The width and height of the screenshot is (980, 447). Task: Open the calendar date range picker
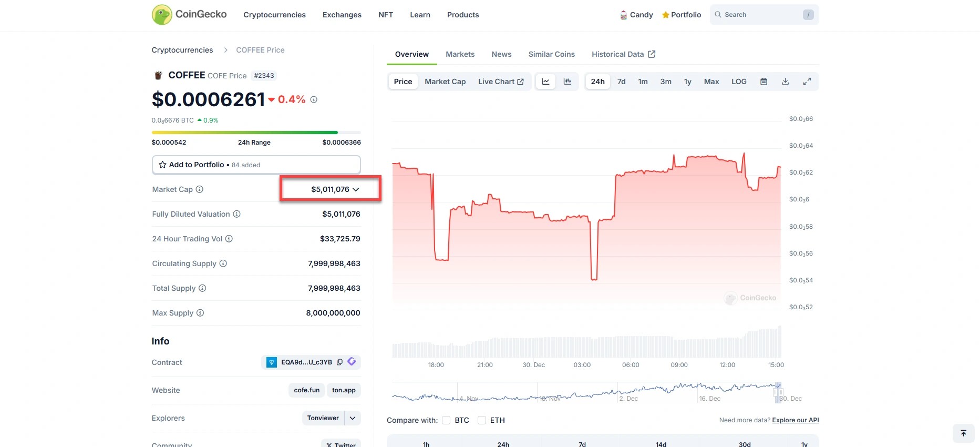764,82
